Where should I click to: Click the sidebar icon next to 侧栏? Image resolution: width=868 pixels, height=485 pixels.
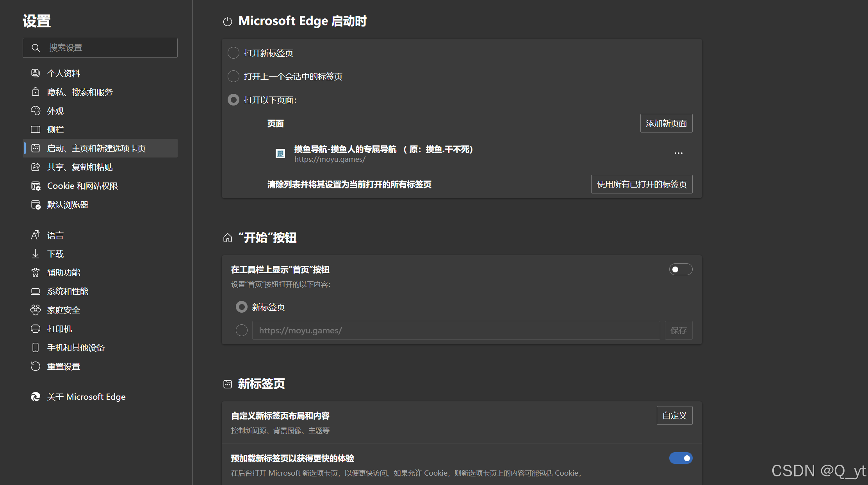(x=36, y=129)
